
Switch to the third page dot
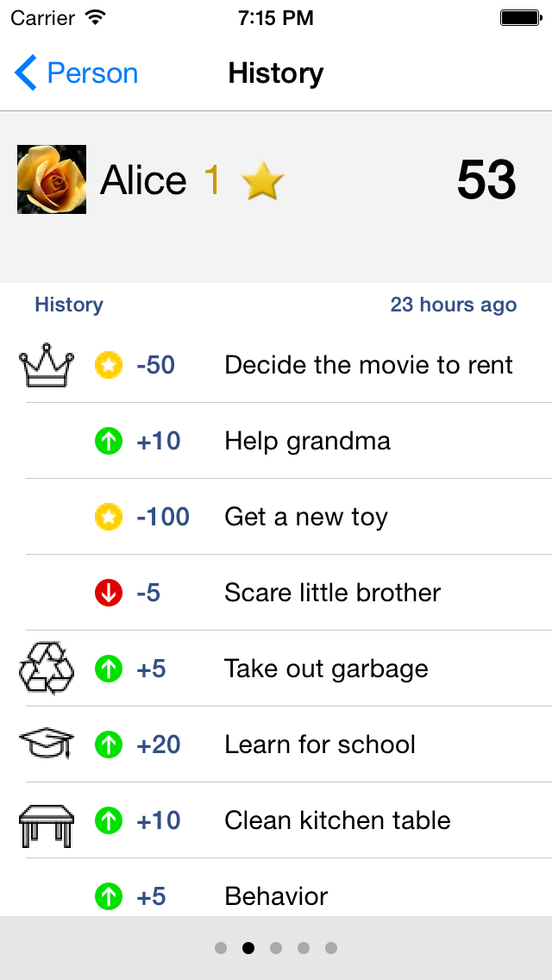pos(276,948)
